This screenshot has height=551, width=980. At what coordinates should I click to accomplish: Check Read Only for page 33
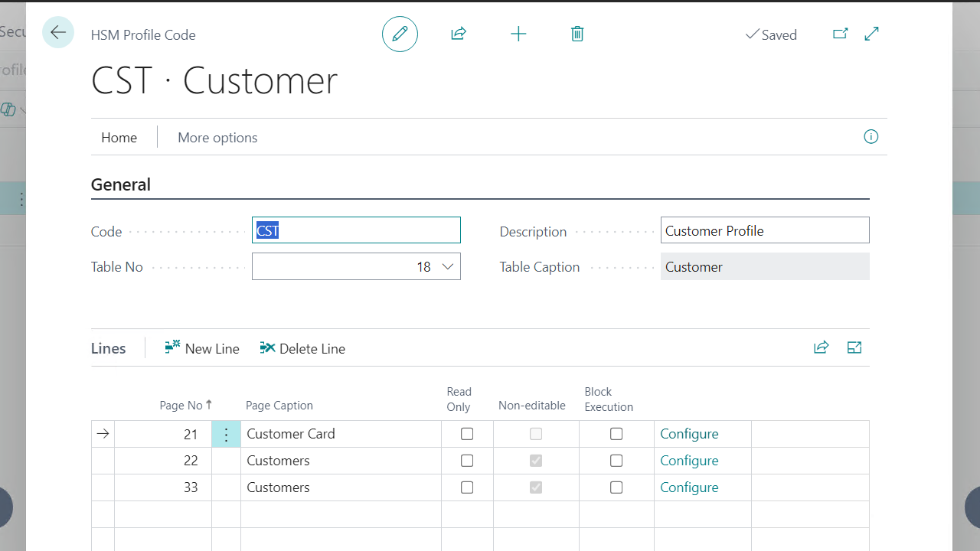(x=467, y=487)
